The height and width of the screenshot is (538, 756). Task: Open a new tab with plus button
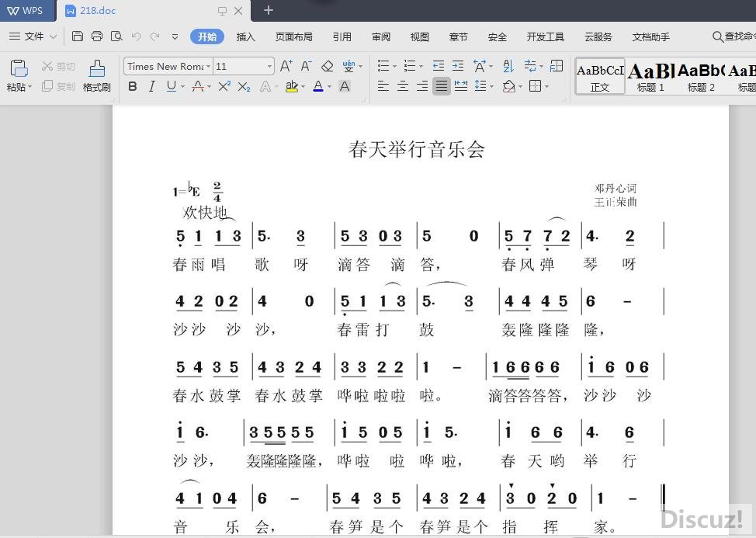click(268, 10)
